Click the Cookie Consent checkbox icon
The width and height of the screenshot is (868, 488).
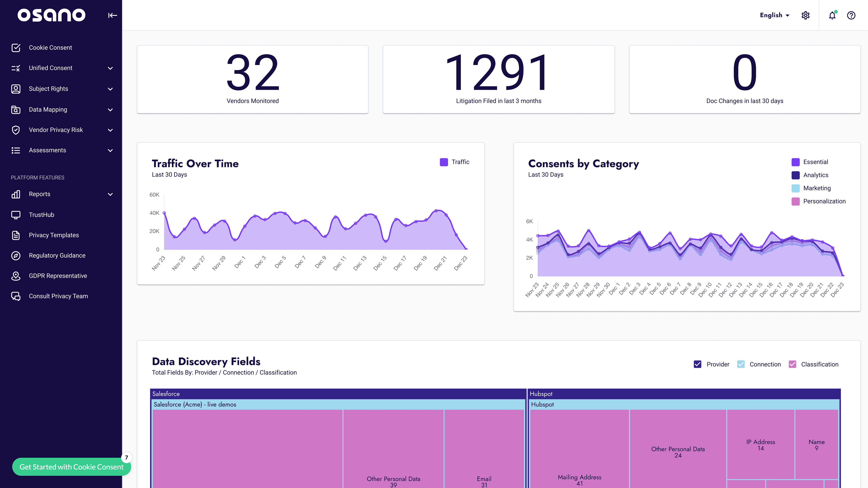pyautogui.click(x=16, y=48)
